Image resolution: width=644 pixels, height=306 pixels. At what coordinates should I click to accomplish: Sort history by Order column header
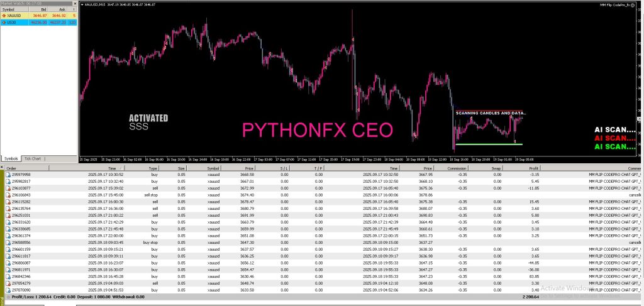27,168
